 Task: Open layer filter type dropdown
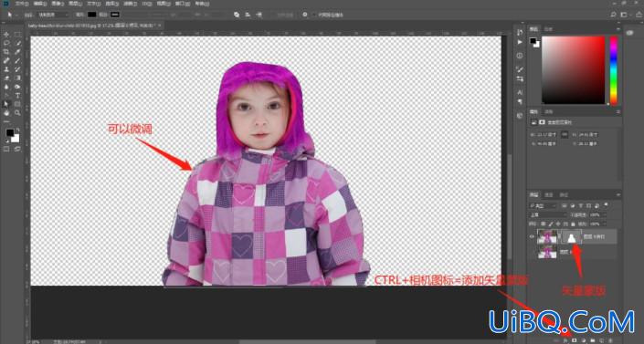[x=544, y=205]
